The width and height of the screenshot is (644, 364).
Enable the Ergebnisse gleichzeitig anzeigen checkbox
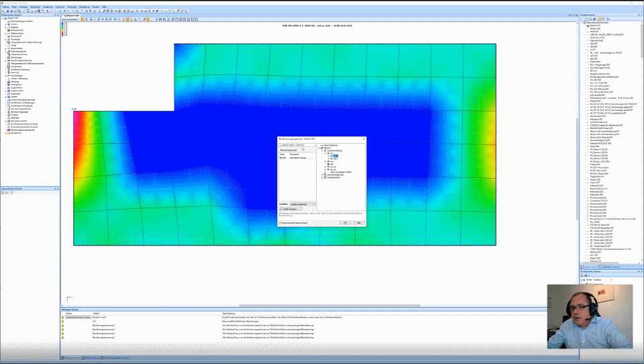tap(280, 223)
